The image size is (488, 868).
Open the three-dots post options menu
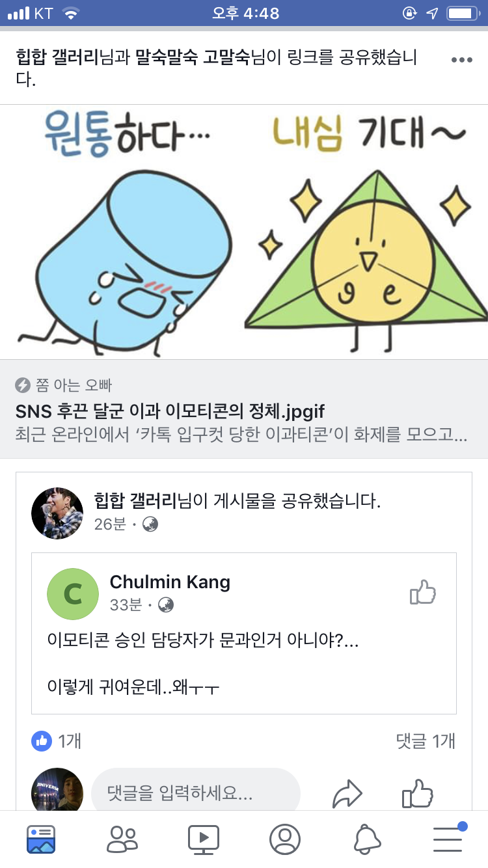click(x=461, y=60)
